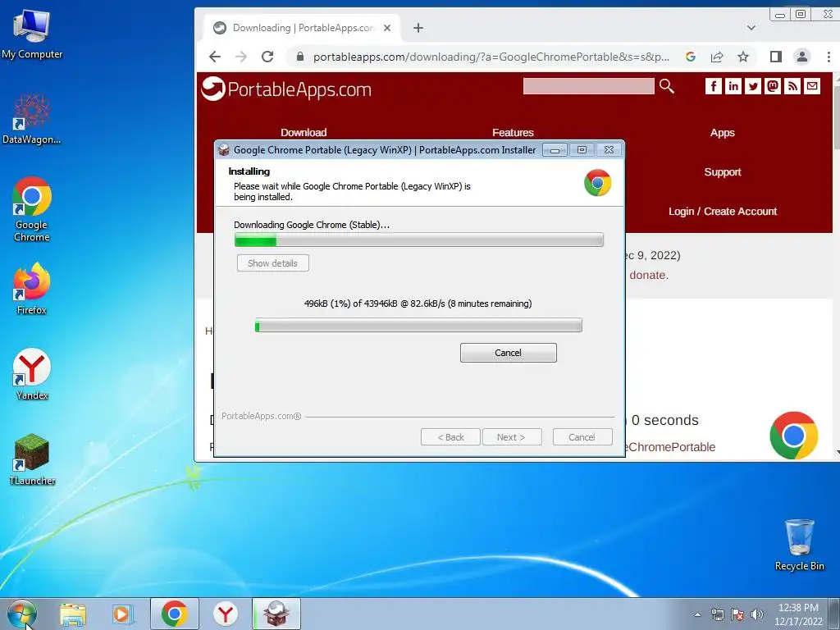Click the donate link
The image size is (840, 630).
648,275
